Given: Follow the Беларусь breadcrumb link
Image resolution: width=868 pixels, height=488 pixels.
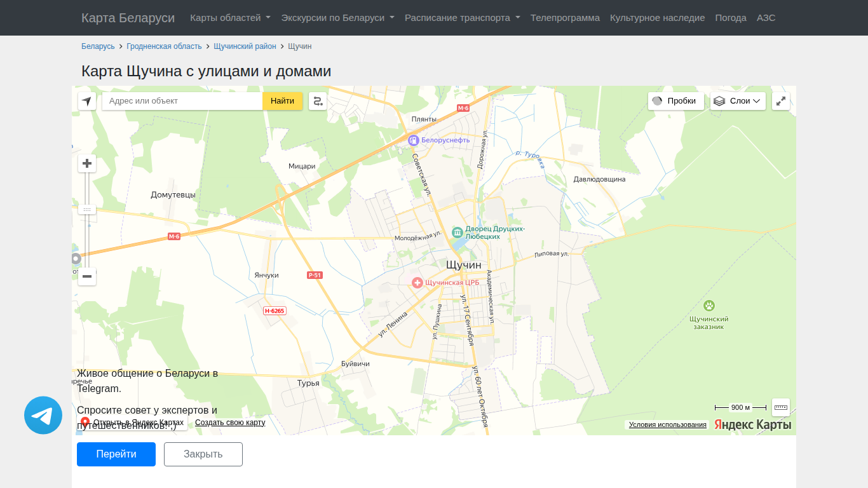Looking at the screenshot, I should click(98, 46).
